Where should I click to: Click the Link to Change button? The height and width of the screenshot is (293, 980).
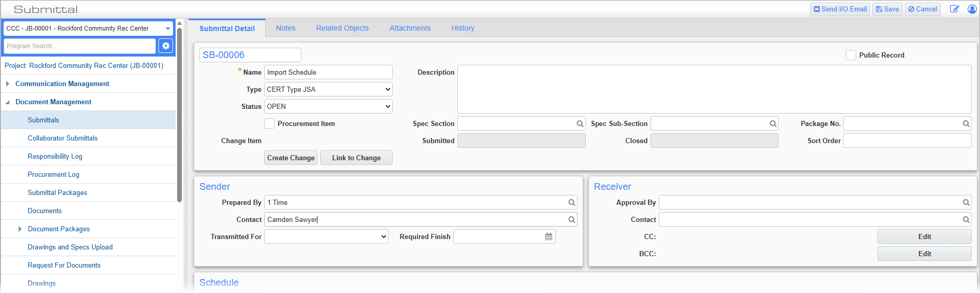click(x=356, y=158)
